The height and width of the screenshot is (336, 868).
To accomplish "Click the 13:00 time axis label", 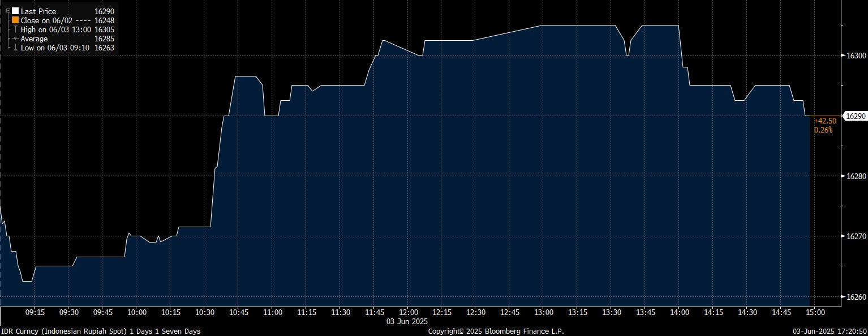I will [x=543, y=312].
